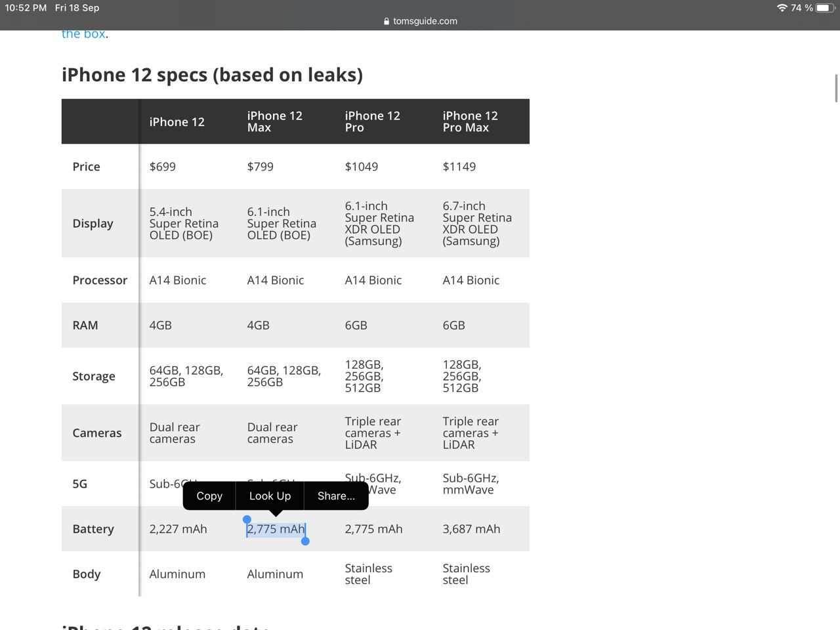Tap 4GB RAM under iPhone 12 Max

click(259, 325)
